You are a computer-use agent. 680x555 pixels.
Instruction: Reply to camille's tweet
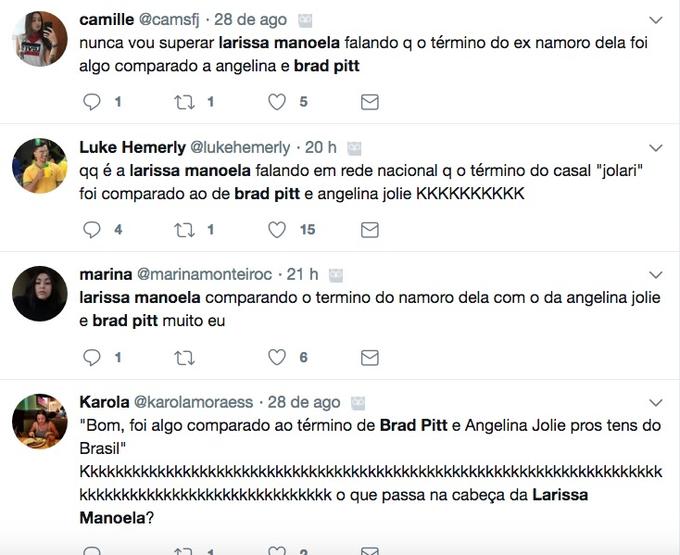(x=92, y=102)
